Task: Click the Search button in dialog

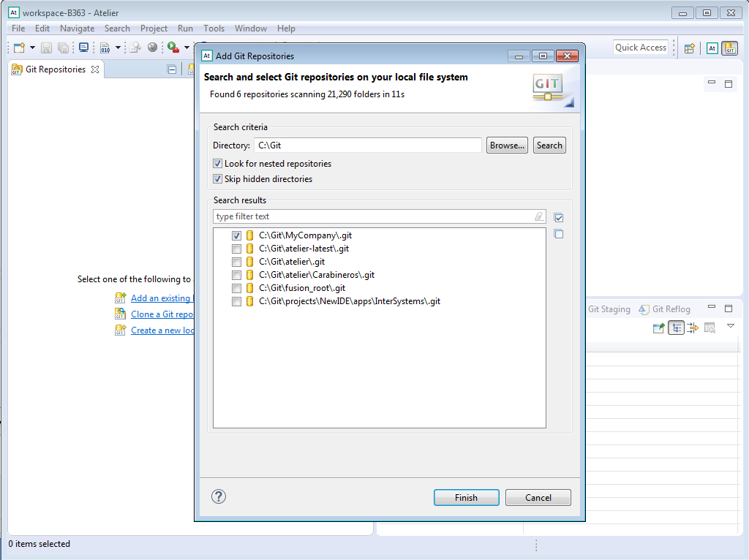Action: coord(549,145)
